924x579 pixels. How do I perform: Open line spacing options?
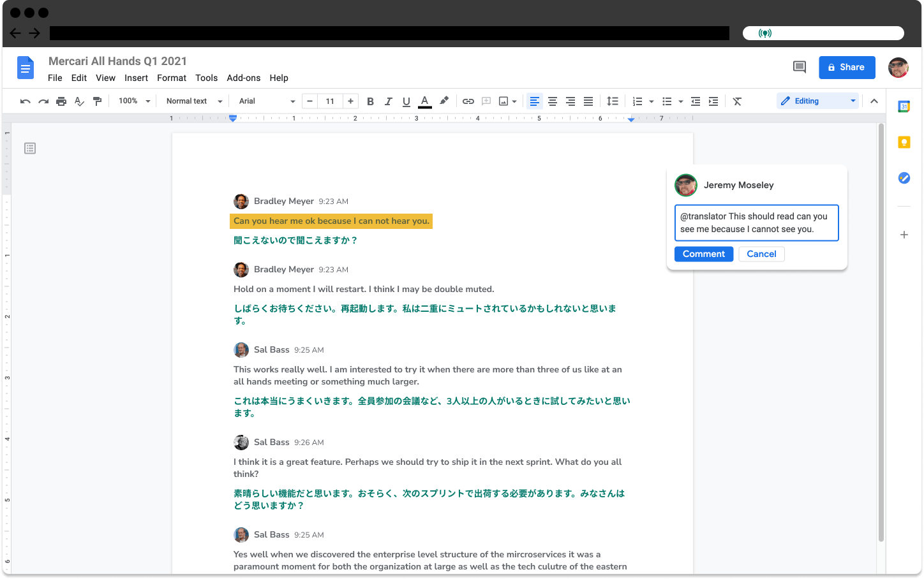(x=613, y=101)
